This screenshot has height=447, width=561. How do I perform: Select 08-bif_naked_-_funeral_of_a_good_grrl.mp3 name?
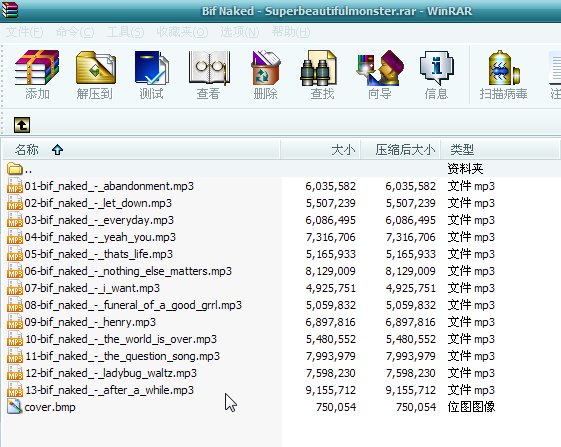coord(133,305)
